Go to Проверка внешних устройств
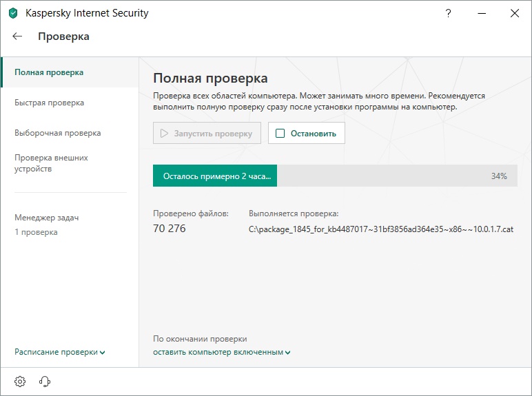This screenshot has width=532, height=396. pos(51,163)
